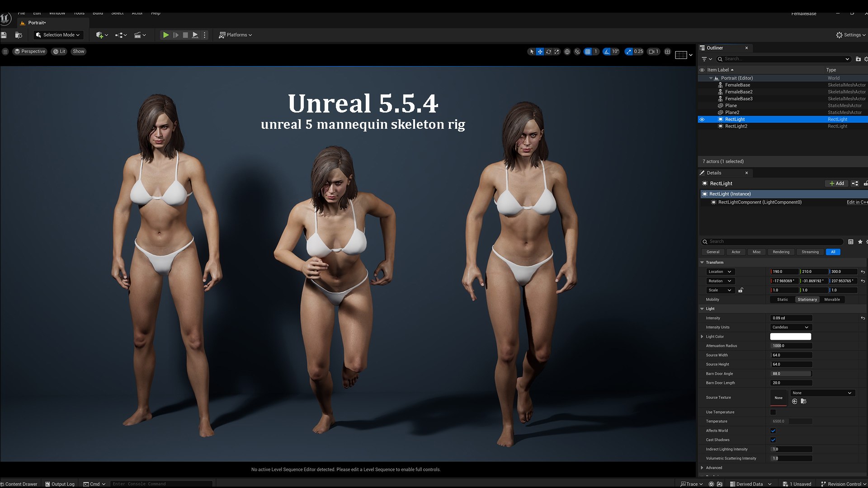Click Edit in C++ link
Viewport: 868px width, 488px height.
pos(857,202)
